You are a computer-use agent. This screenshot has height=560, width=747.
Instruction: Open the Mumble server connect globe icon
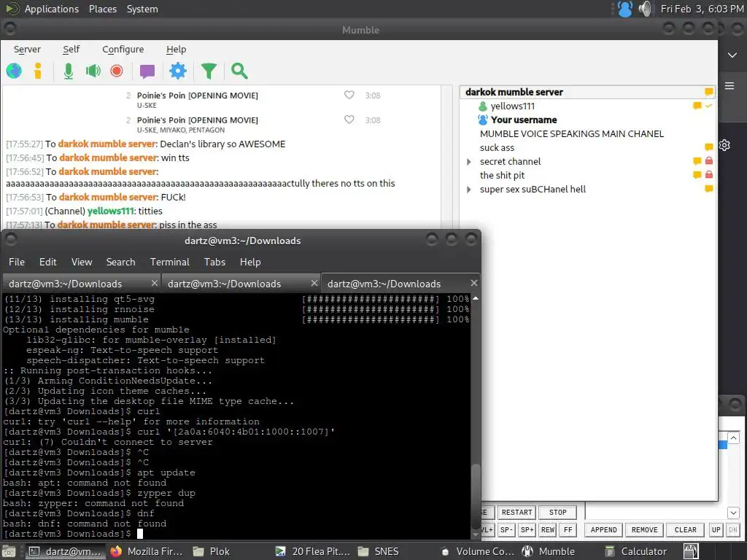point(15,71)
